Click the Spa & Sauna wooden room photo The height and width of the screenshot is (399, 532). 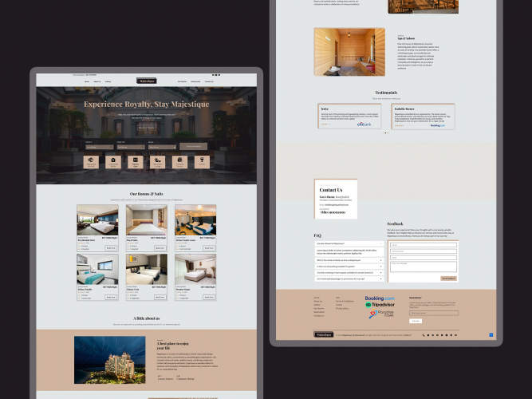349,52
